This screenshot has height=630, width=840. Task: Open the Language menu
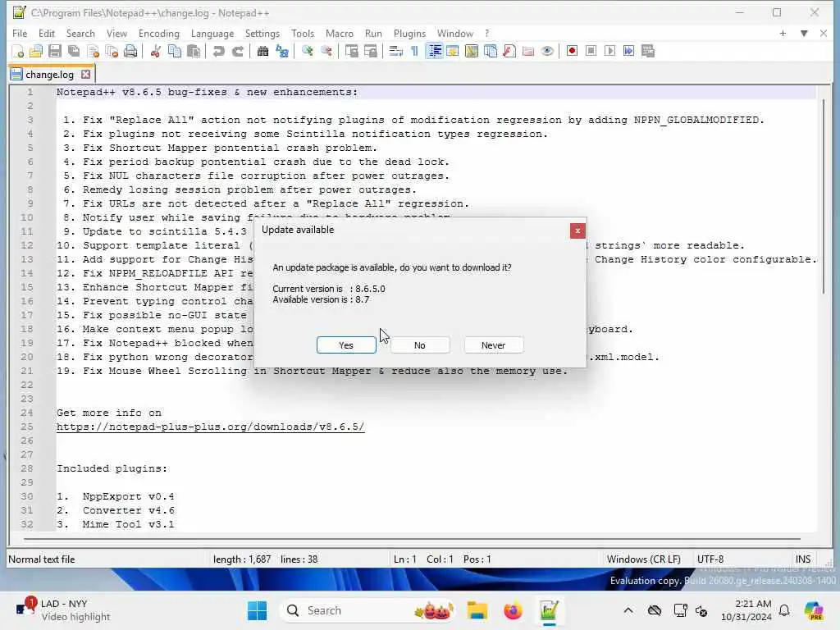click(x=212, y=33)
